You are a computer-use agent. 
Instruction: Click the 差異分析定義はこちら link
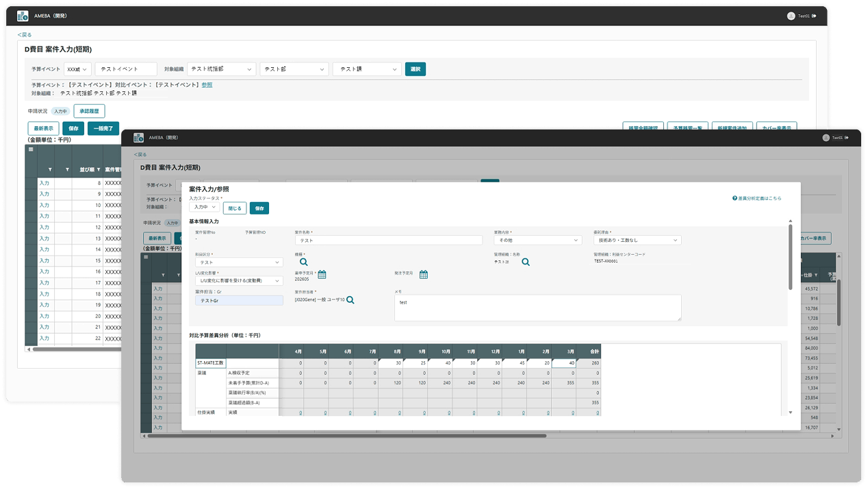point(759,198)
